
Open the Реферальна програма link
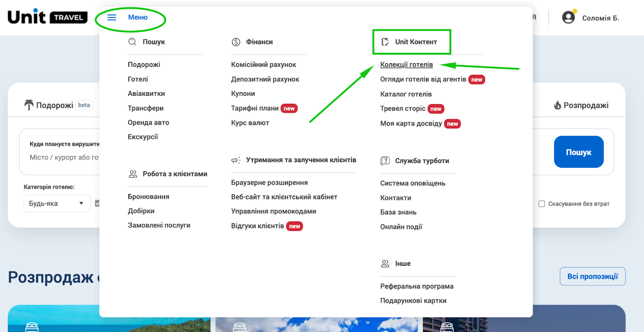pos(417,286)
